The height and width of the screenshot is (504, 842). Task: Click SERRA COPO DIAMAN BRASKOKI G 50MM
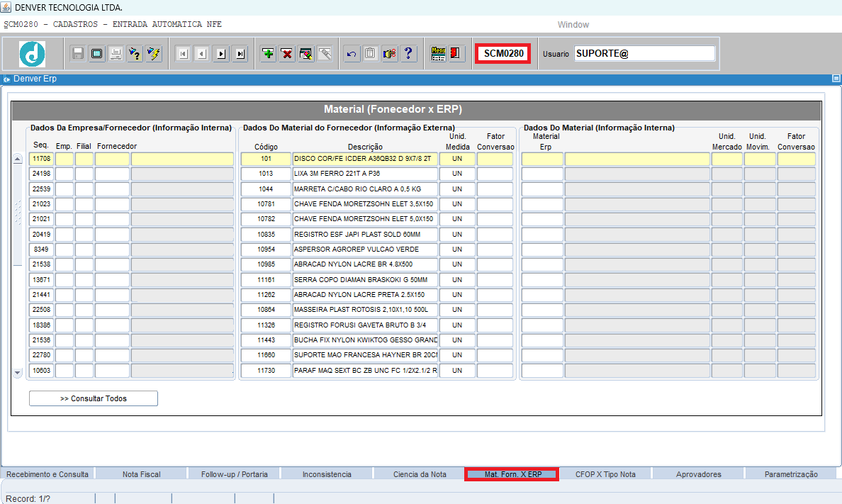[365, 280]
